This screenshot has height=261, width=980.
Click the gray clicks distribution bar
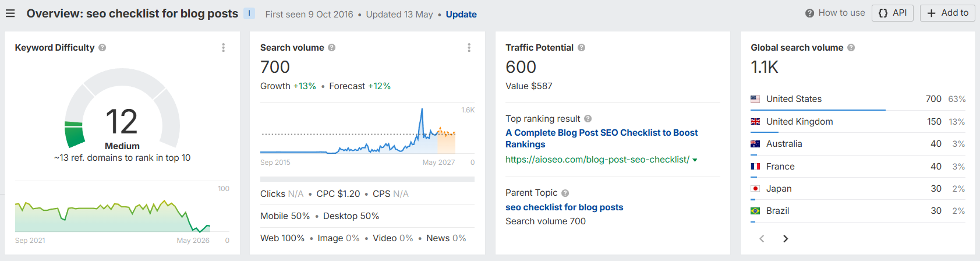[x=367, y=179]
